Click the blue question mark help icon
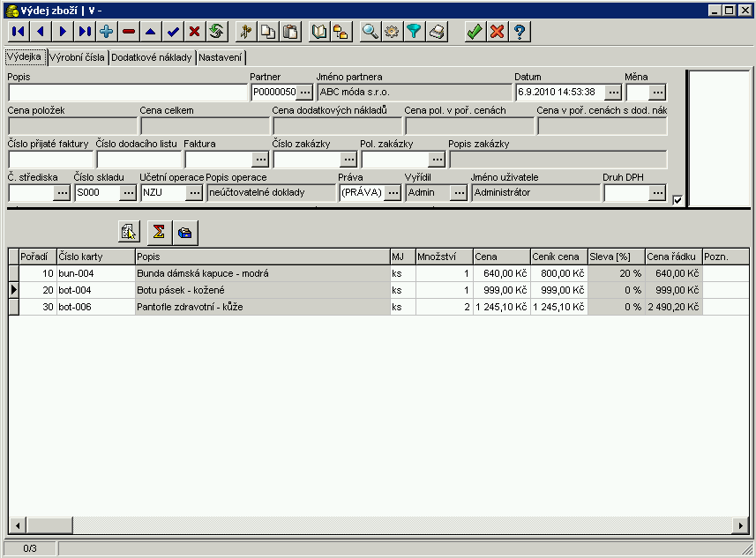The height and width of the screenshot is (558, 756). [520, 32]
